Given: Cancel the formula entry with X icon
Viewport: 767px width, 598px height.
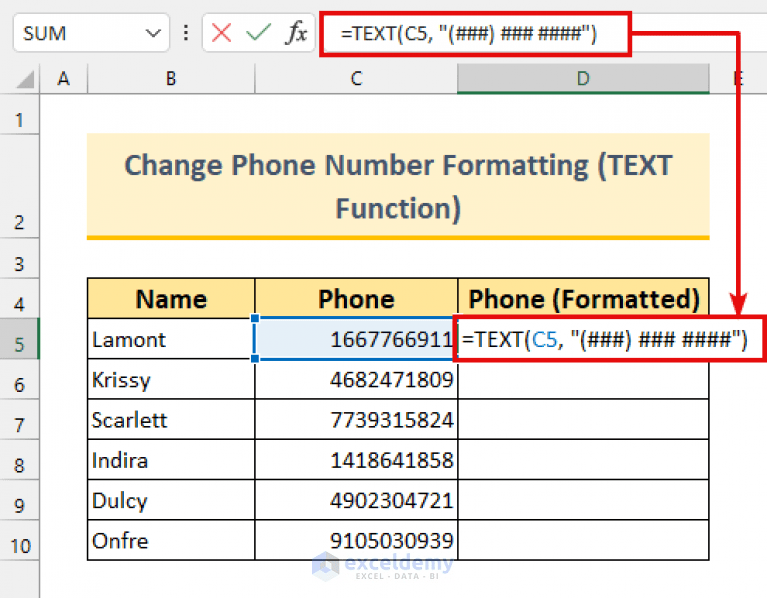Looking at the screenshot, I should point(221,33).
